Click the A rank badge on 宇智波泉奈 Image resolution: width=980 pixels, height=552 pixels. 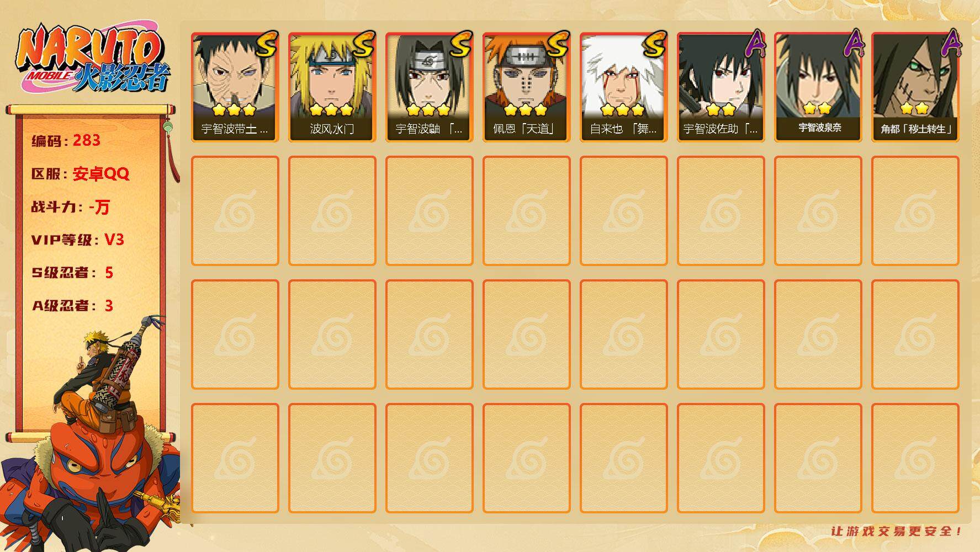pyautogui.click(x=854, y=43)
